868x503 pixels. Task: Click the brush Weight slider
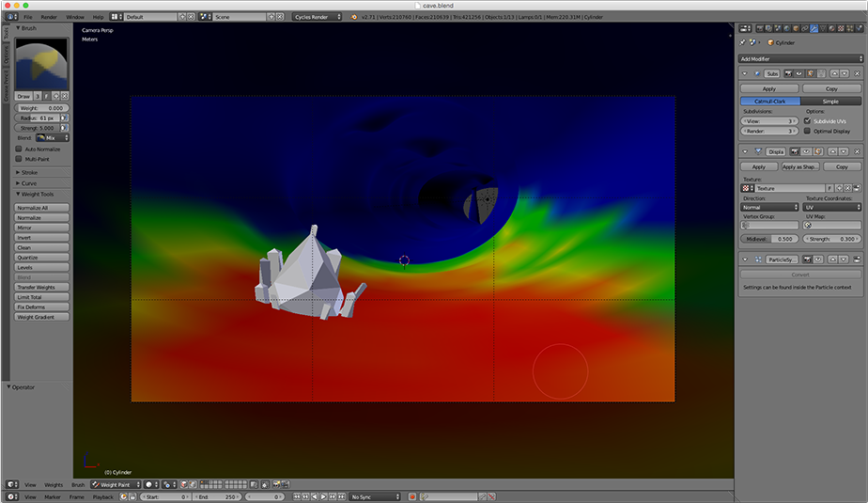point(42,108)
